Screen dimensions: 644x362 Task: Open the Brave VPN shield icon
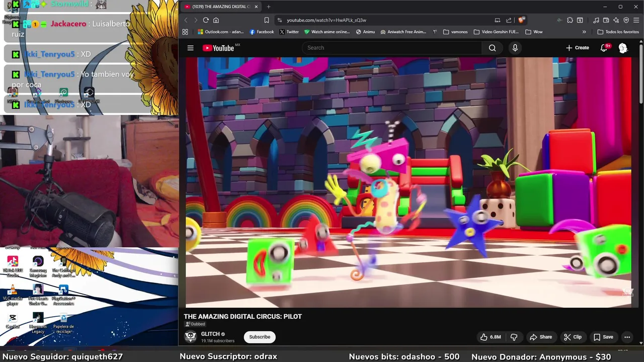coord(626,20)
